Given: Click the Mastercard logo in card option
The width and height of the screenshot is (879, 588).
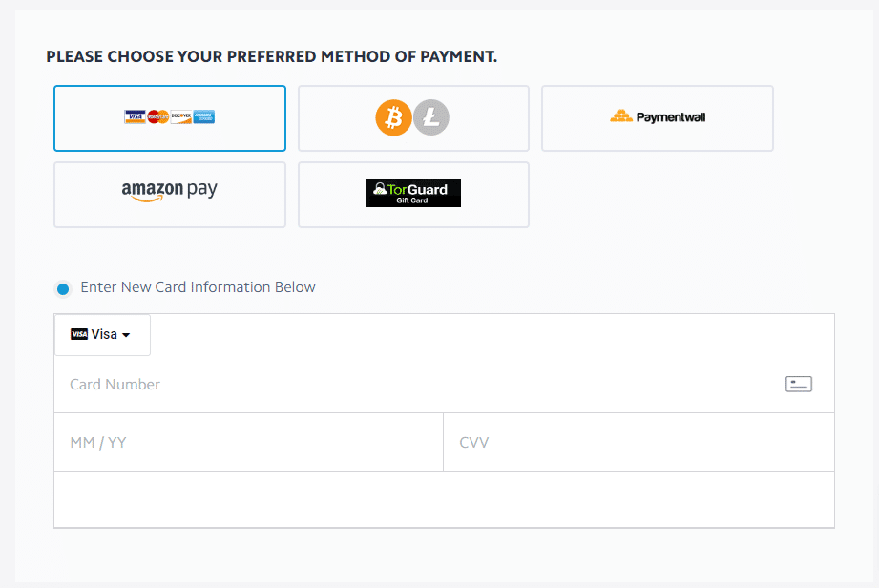Looking at the screenshot, I should click(x=157, y=116).
